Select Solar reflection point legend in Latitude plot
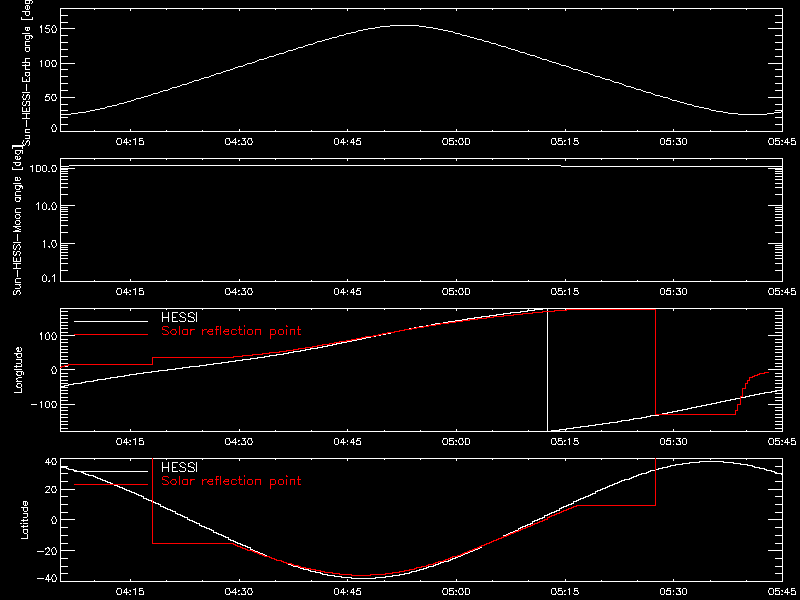 [231, 481]
